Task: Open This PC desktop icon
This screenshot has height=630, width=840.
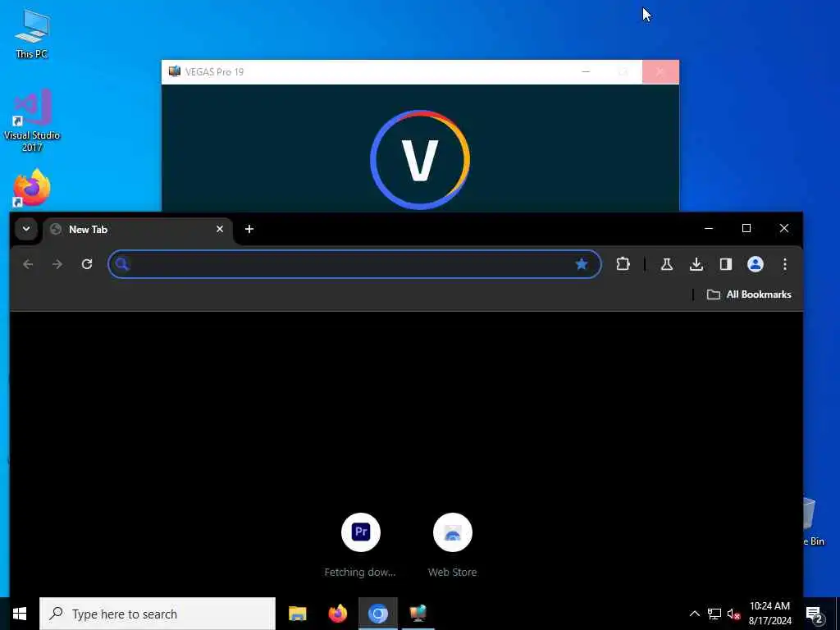Action: [32, 33]
